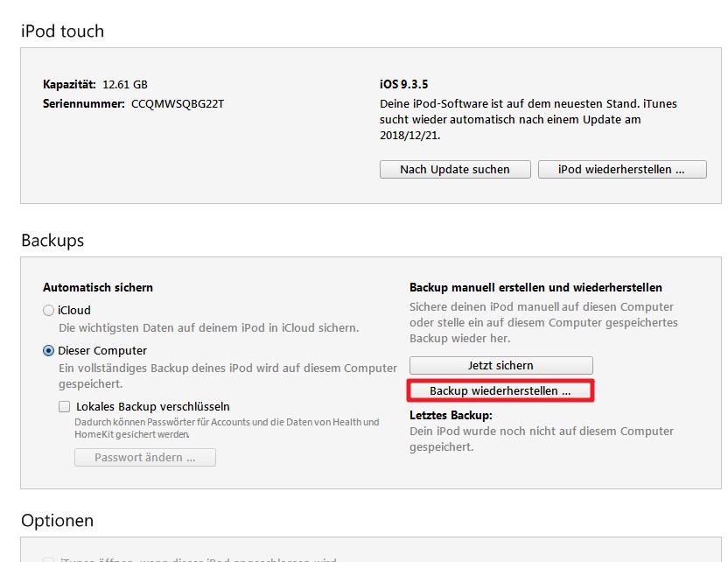Screen dimensions: 728x562
Task: Click the 'Deine iPod-Software ist auf' description
Action: [x=528, y=119]
